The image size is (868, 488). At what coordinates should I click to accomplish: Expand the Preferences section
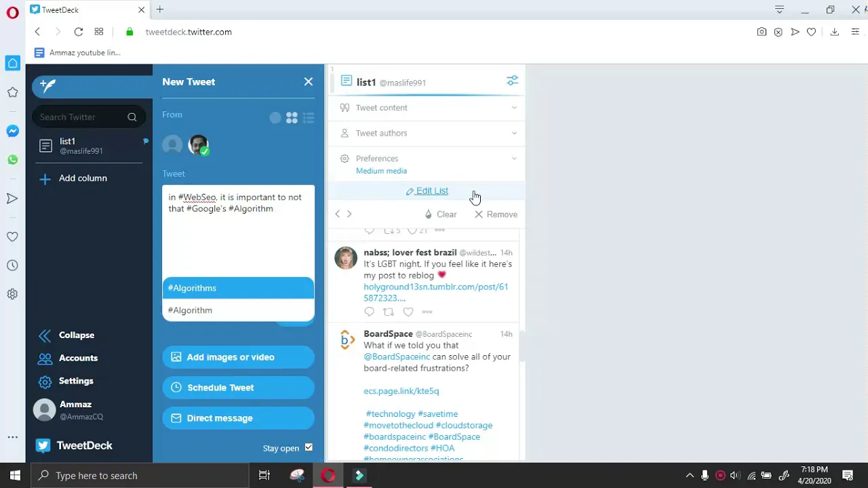click(427, 164)
